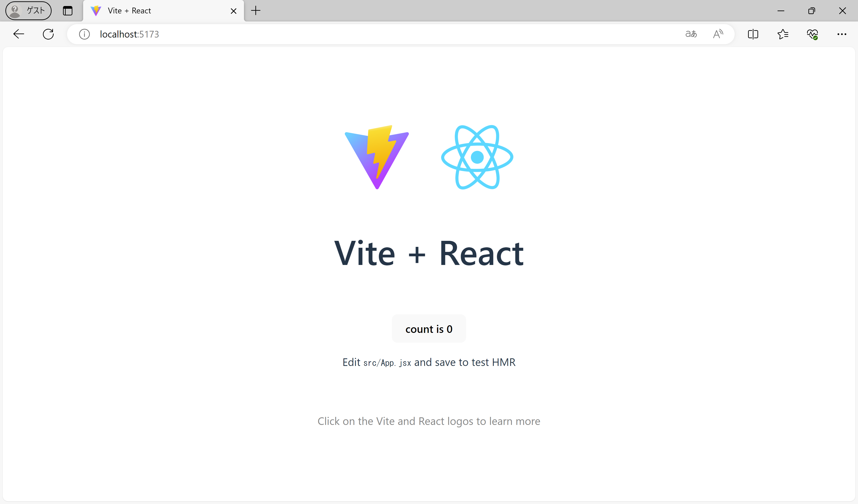This screenshot has height=504, width=858.
Task: Open the tab actions menu icon
Action: (68, 10)
